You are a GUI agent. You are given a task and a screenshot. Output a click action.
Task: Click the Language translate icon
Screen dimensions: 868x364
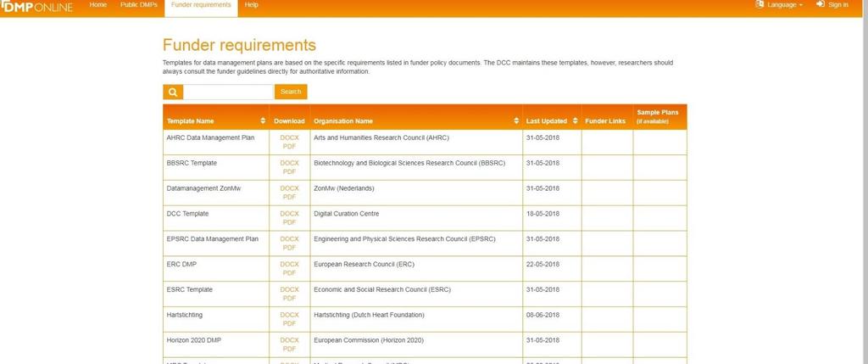pos(759,4)
